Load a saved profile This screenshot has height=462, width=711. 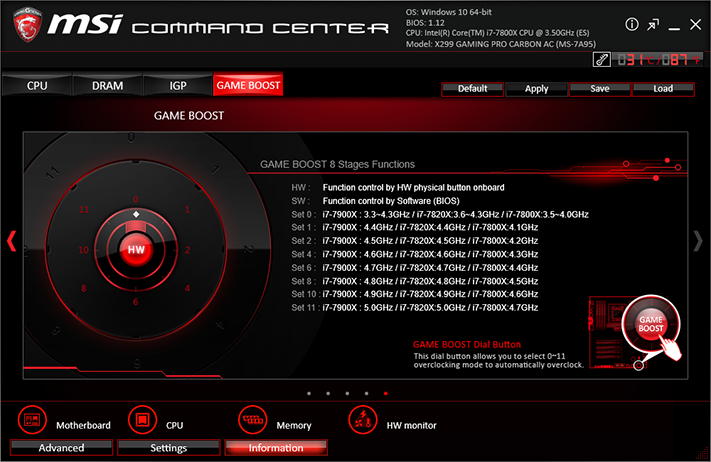(663, 89)
